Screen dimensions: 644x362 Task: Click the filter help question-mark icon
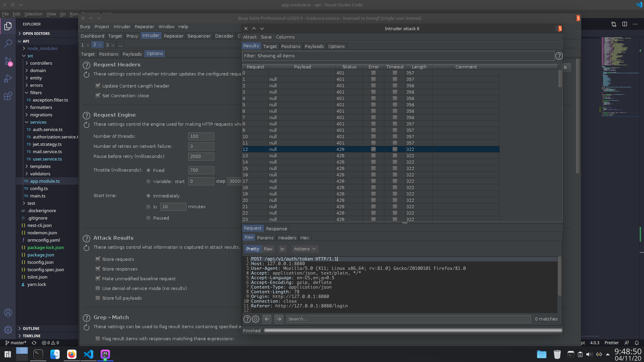(559, 56)
